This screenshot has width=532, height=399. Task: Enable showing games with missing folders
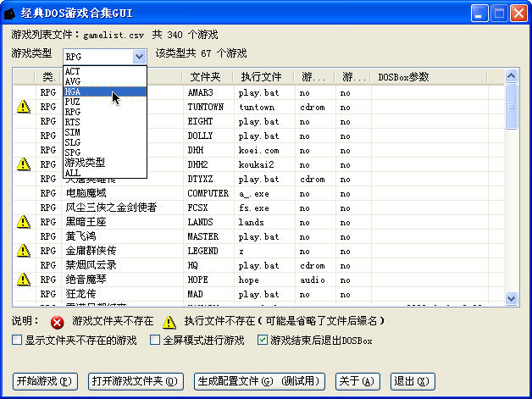17,340
